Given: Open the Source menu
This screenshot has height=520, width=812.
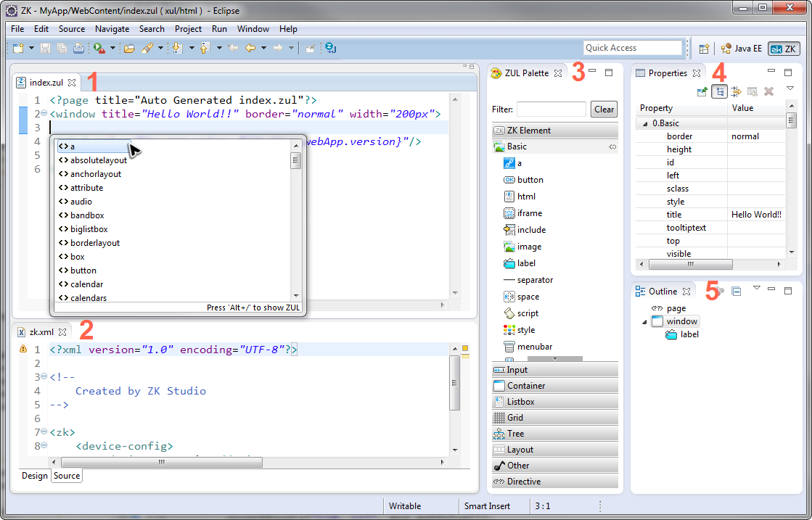Looking at the screenshot, I should pyautogui.click(x=71, y=29).
